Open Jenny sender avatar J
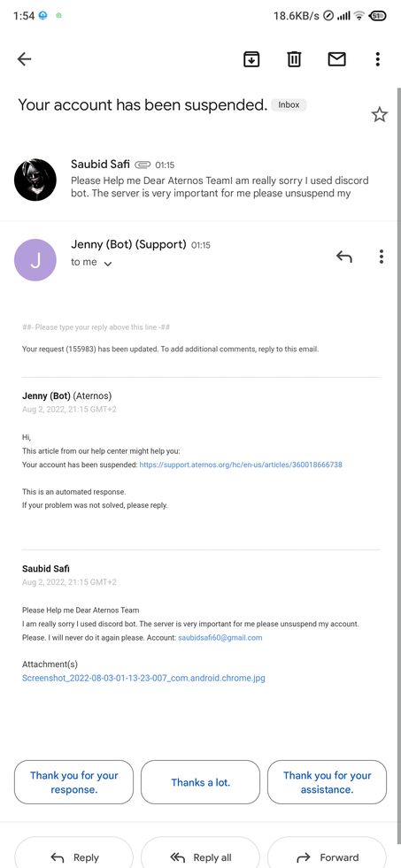 point(35,259)
